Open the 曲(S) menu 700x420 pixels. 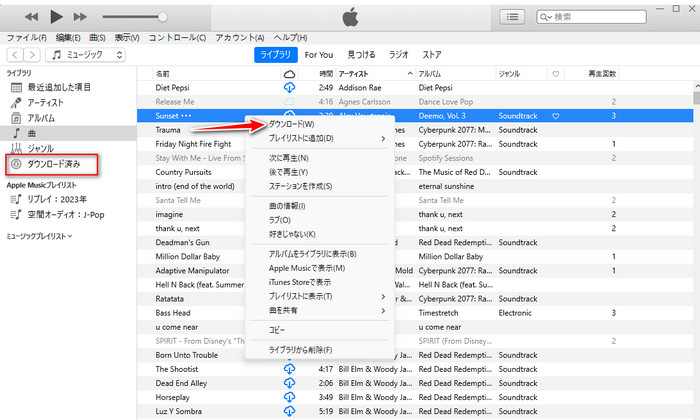[x=97, y=38]
